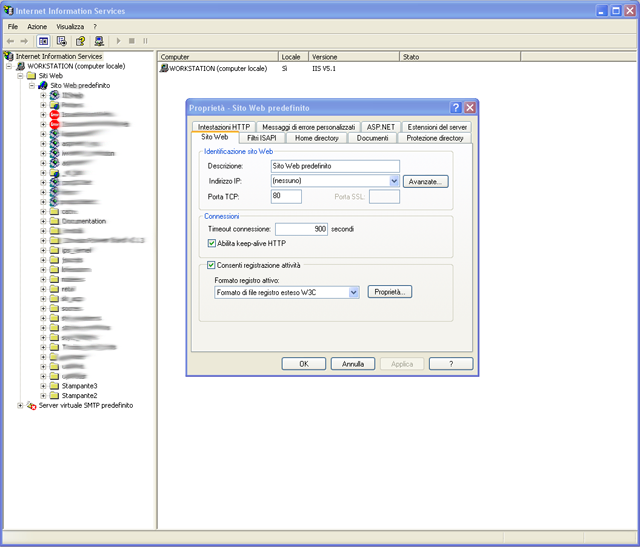Viewport: 640px width, 547px height.
Task: Open the Visualizza menu
Action: click(x=70, y=27)
